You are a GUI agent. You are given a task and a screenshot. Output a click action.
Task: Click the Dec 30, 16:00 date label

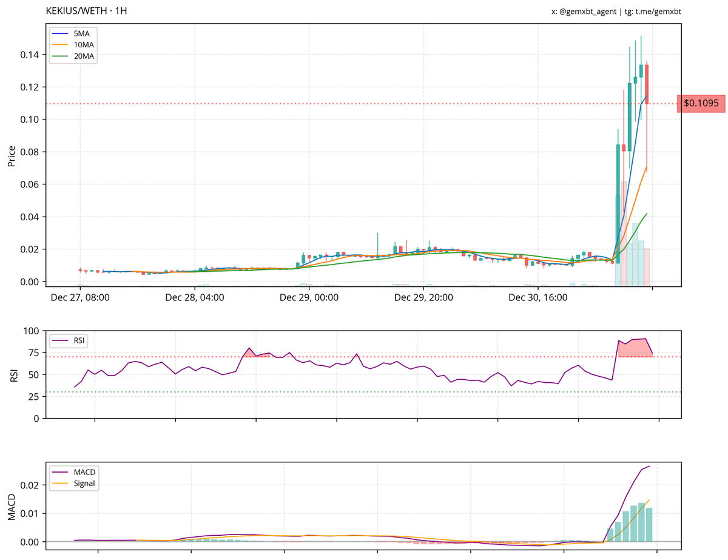[538, 297]
